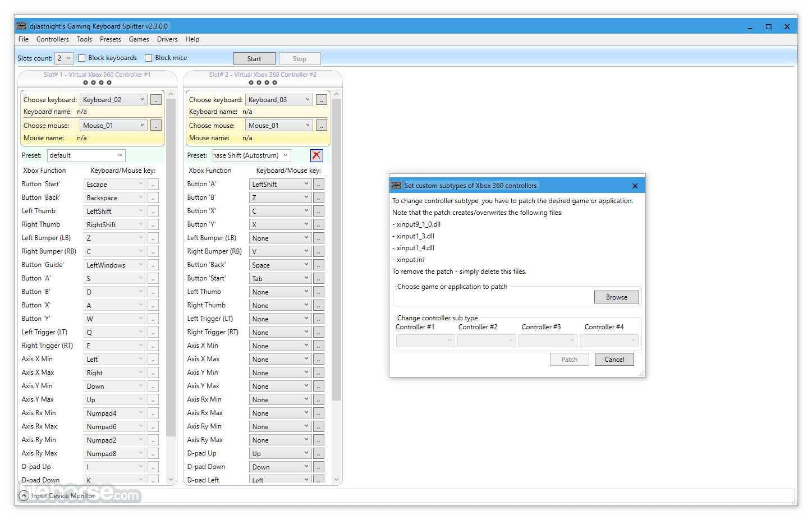Image resolution: width=812 pixels, height=520 pixels.
Task: Click the key detect button for Slot 2 Button 'Y'
Action: pos(319,224)
